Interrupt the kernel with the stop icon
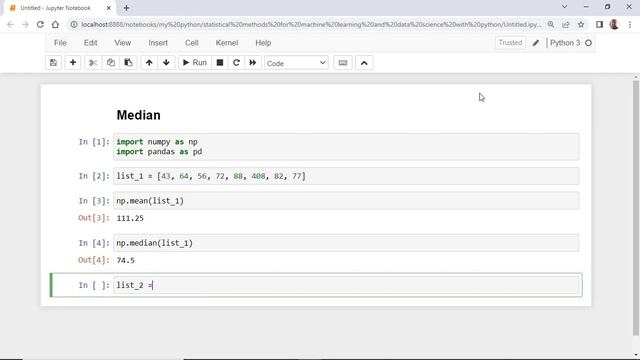 [x=220, y=63]
